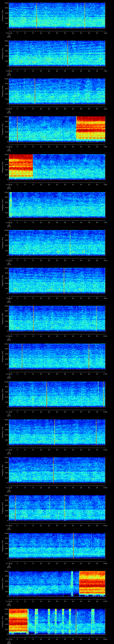Select the red spike at 47 s in 12:01 panel
This screenshot has height=644, width=114.
[x=85, y=16]
